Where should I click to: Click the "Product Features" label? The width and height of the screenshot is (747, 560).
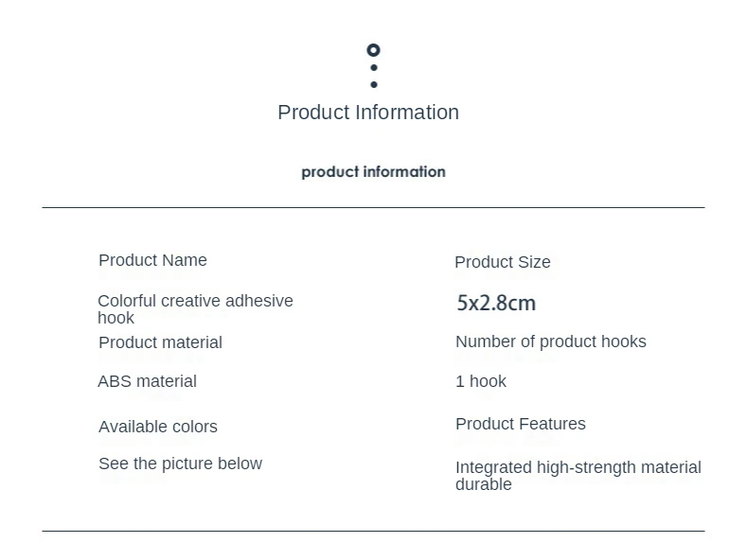520,424
